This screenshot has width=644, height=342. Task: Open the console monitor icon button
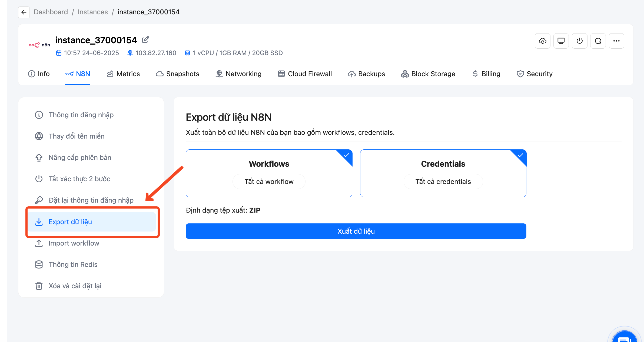tap(561, 41)
